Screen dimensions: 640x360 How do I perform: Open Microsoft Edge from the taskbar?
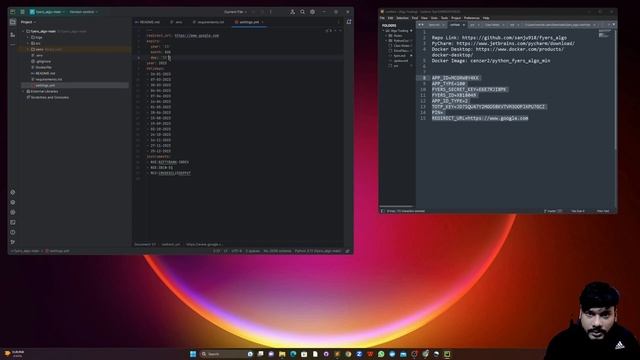point(293,354)
